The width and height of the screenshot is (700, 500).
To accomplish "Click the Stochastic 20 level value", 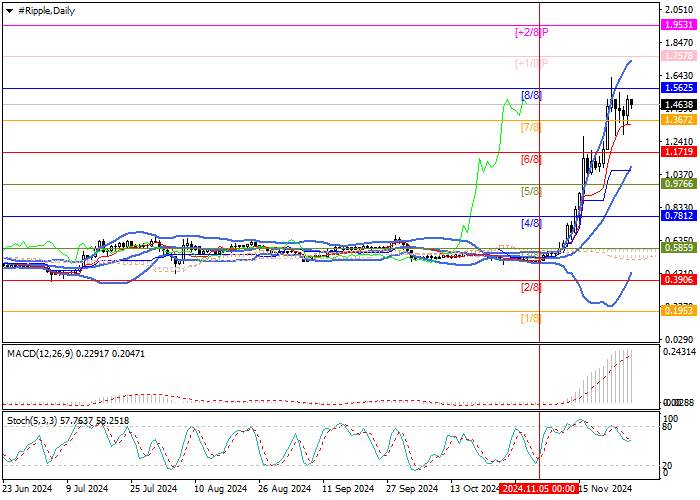I will 667,466.
